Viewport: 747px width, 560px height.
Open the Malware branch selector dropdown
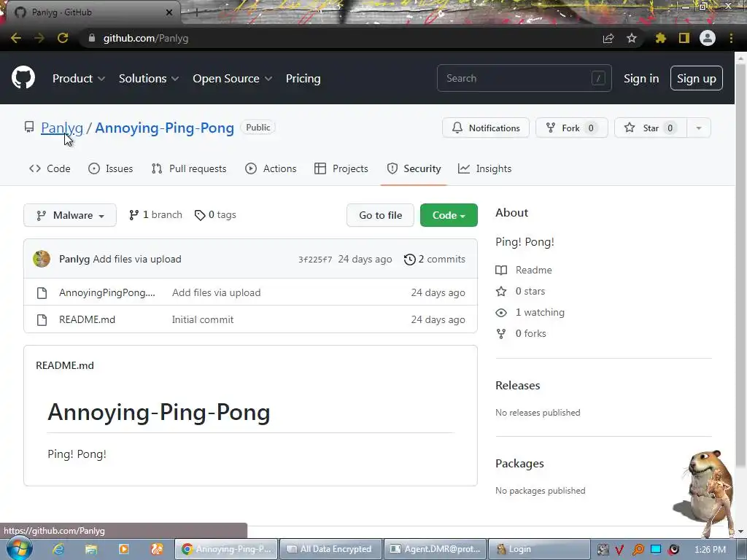70,215
